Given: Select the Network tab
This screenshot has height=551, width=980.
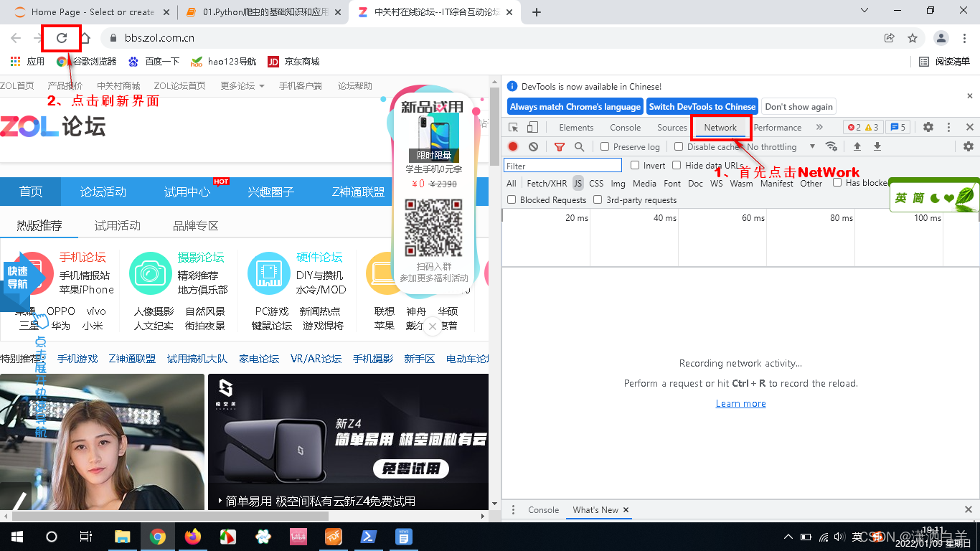Looking at the screenshot, I should pyautogui.click(x=720, y=127).
